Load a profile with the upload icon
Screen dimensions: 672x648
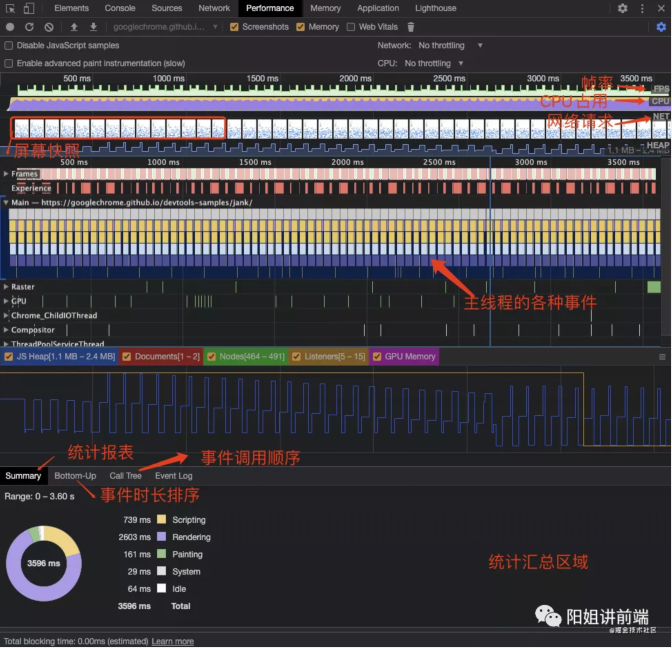coord(74,27)
